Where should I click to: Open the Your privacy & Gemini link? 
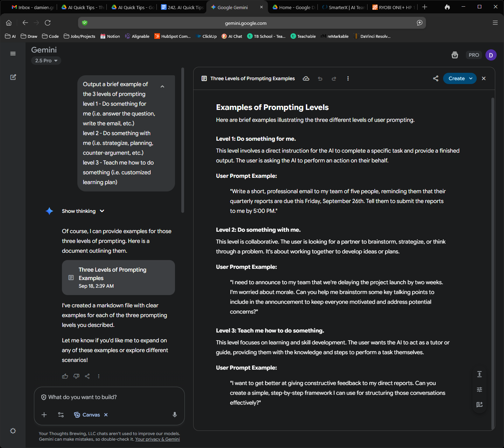click(x=157, y=439)
